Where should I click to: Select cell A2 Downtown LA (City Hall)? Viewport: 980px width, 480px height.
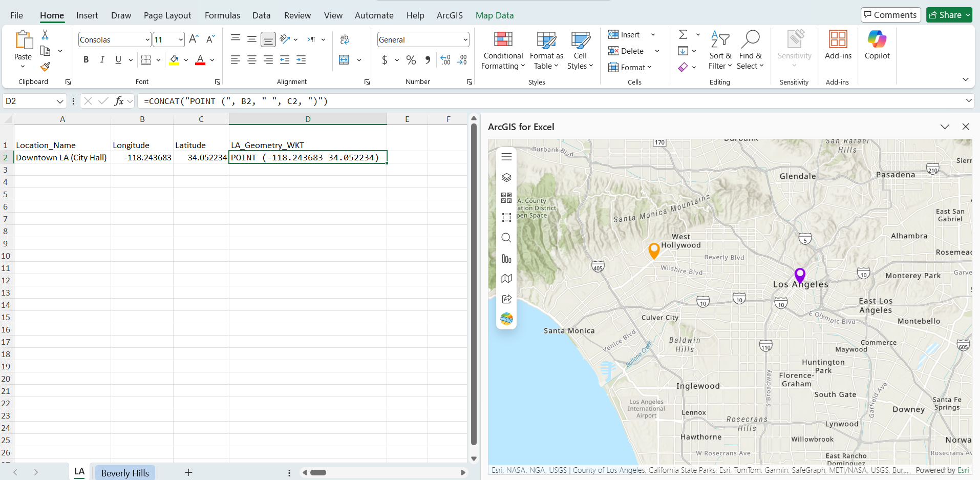click(61, 158)
